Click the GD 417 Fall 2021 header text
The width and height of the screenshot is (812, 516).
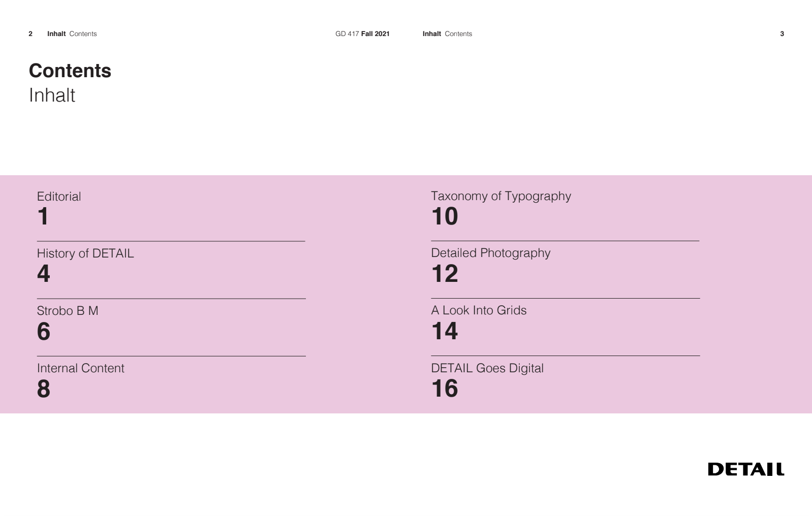(362, 34)
